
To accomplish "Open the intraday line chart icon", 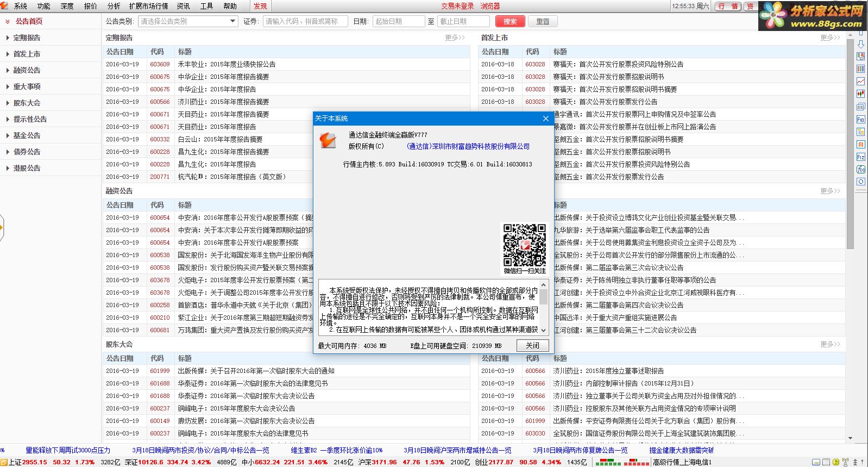I will (861, 81).
